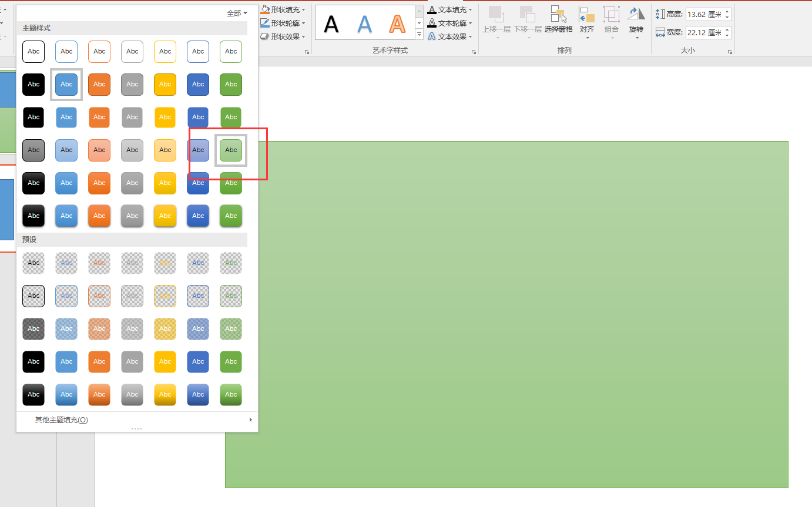
Task: Choose the orange gradient preset in bottom row
Action: click(99, 394)
